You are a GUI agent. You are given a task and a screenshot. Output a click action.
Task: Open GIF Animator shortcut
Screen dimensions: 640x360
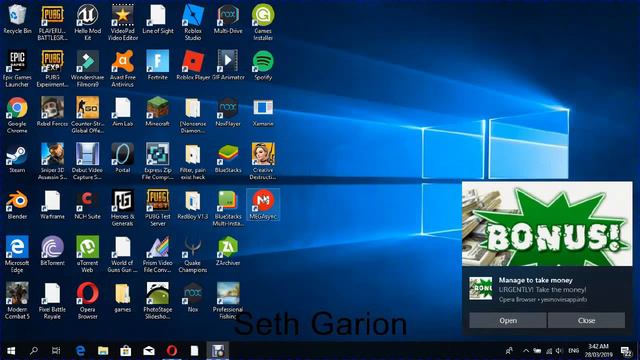click(228, 65)
